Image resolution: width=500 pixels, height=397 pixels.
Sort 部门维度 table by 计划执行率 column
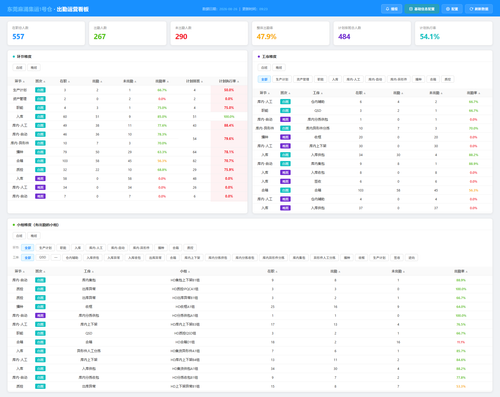point(229,81)
